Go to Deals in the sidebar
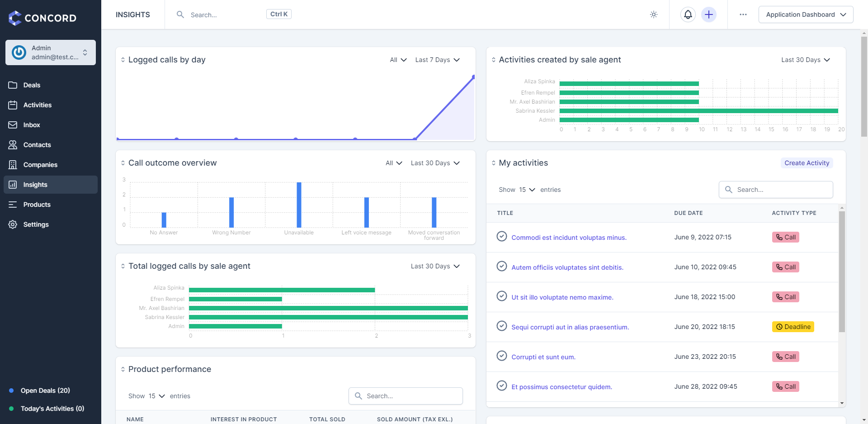Image resolution: width=868 pixels, height=424 pixels. 32,85
